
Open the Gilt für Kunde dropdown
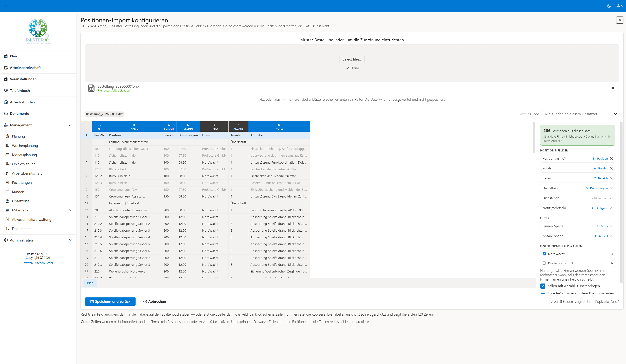tap(580, 114)
